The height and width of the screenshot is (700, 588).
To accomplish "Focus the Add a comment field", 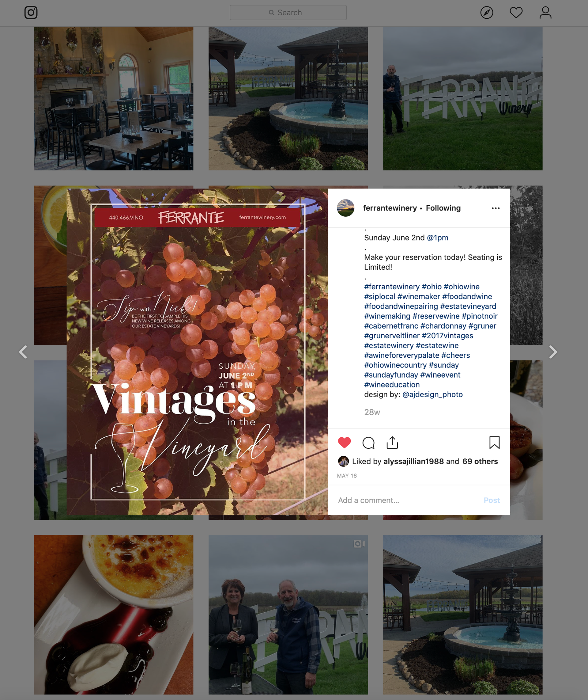I will pos(408,500).
